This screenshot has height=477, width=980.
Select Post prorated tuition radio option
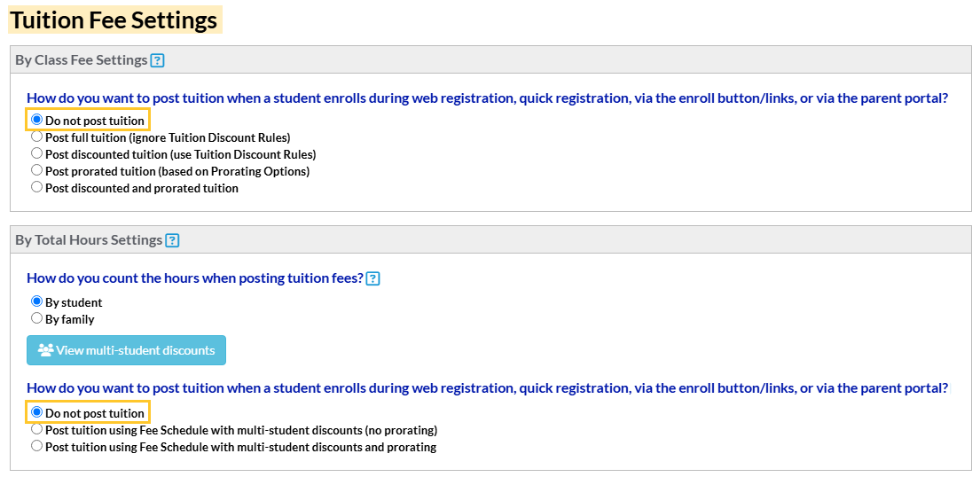[x=36, y=170]
